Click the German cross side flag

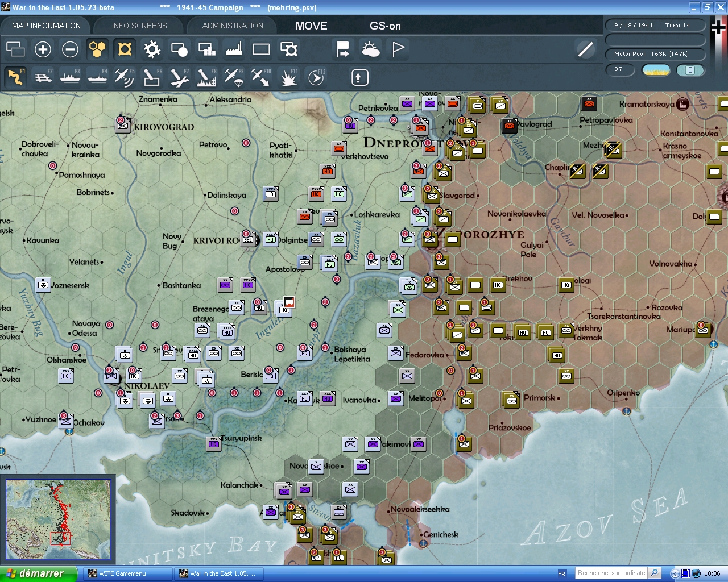[719, 27]
